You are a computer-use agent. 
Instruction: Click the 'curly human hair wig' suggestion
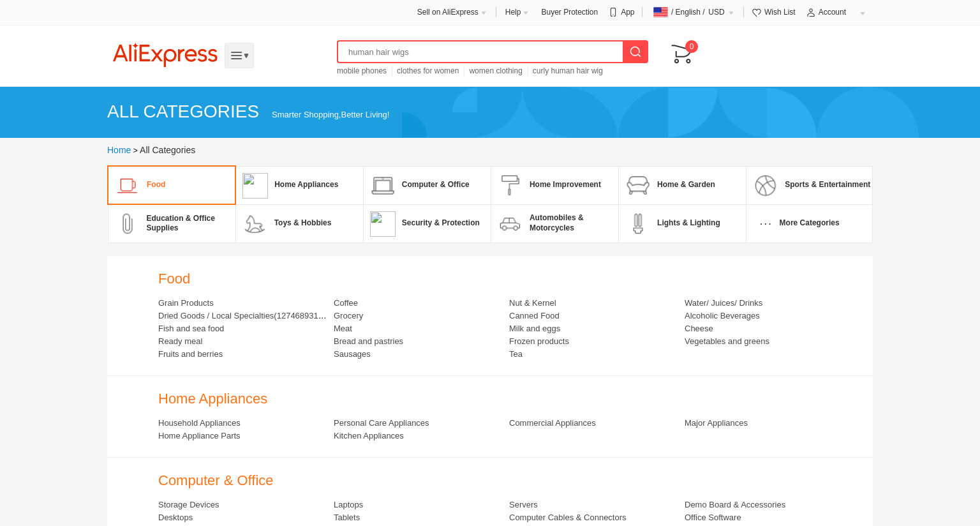click(x=568, y=71)
